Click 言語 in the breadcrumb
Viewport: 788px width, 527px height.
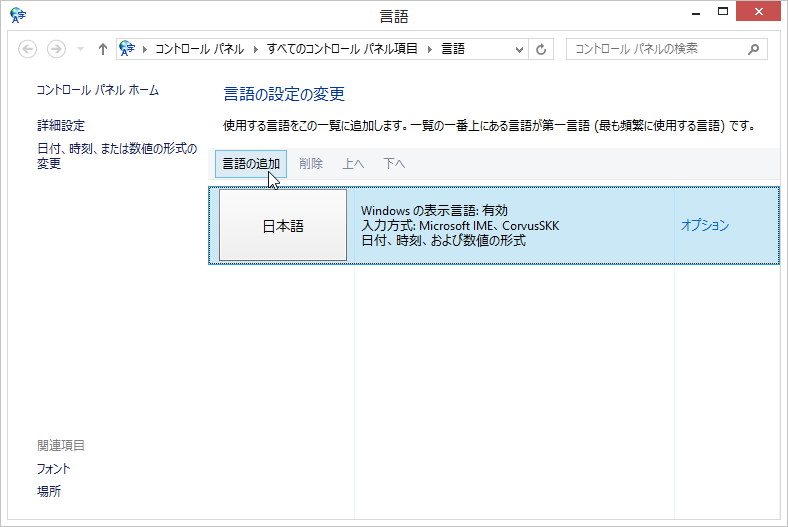pos(453,49)
